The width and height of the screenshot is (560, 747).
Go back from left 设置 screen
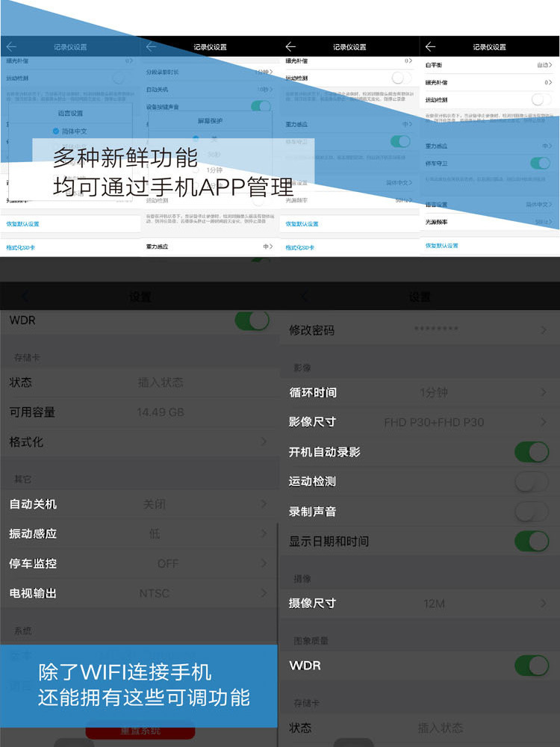point(25,297)
